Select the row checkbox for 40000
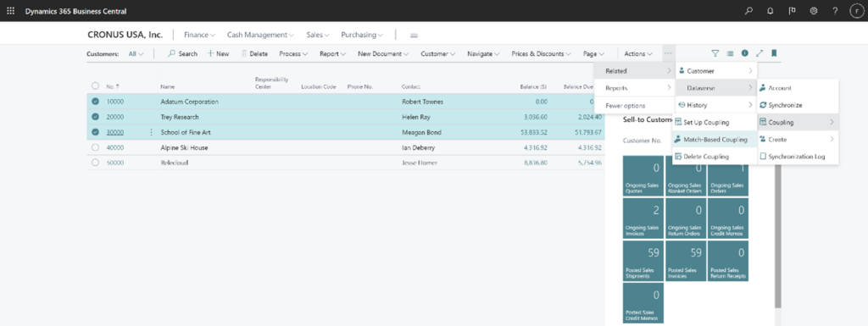 (95, 147)
